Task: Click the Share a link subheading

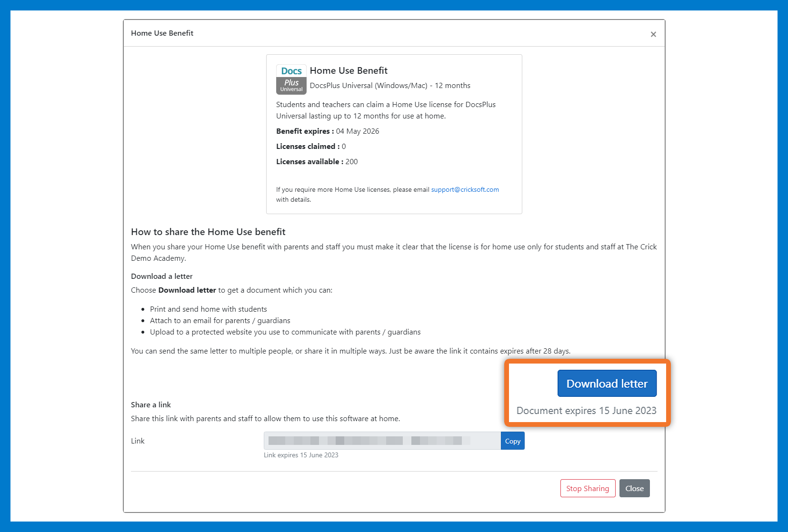Action: point(150,405)
